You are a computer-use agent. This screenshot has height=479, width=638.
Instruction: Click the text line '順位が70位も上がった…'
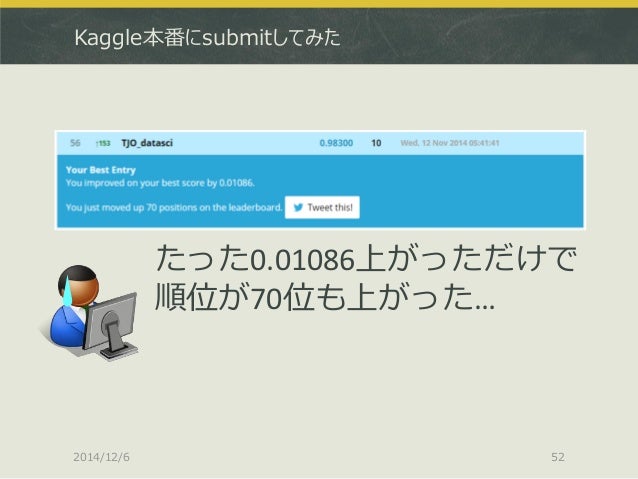pos(325,297)
